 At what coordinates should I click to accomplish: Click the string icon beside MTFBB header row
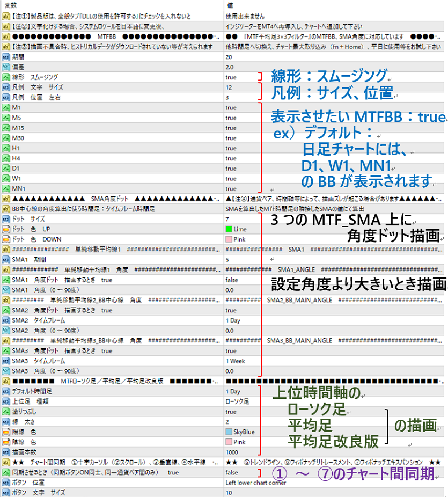tap(6, 36)
